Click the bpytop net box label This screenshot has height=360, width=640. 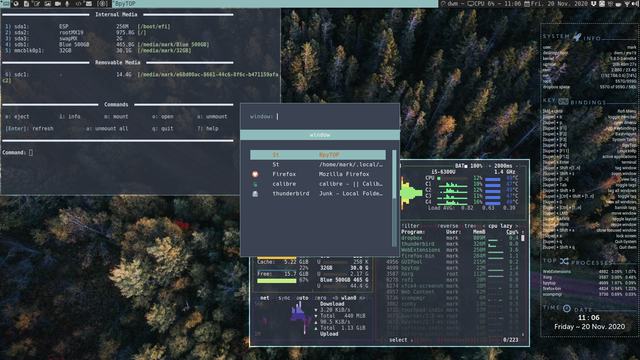[265, 298]
